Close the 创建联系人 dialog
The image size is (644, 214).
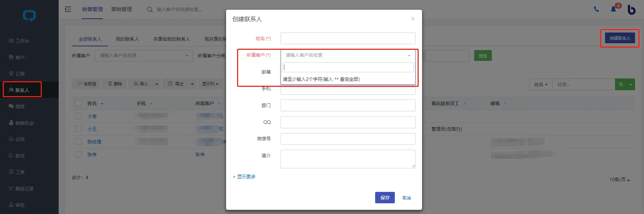pos(413,19)
